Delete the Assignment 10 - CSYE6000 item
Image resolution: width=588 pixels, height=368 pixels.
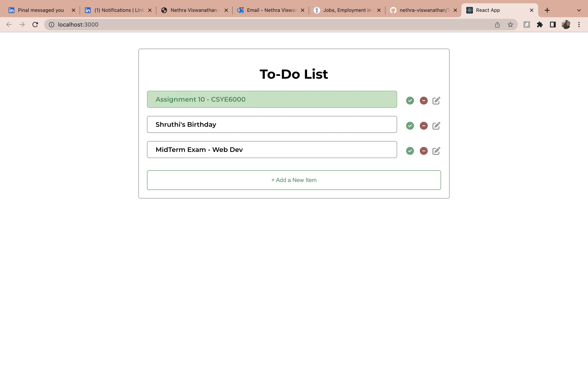[x=423, y=101]
